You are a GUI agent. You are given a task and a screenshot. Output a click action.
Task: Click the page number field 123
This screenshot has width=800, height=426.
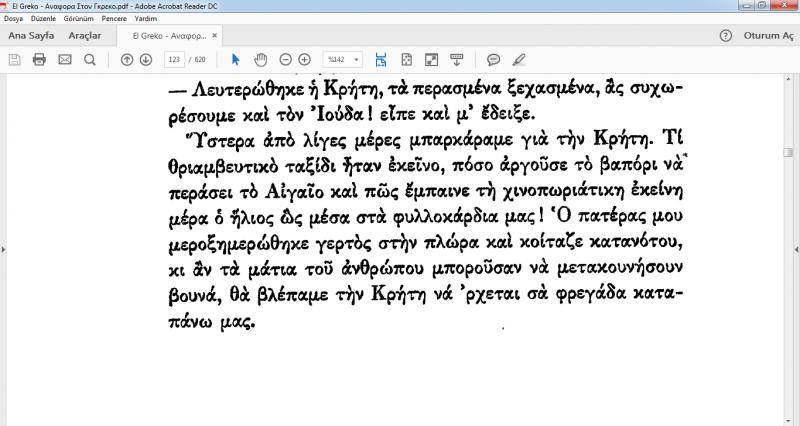click(x=174, y=60)
